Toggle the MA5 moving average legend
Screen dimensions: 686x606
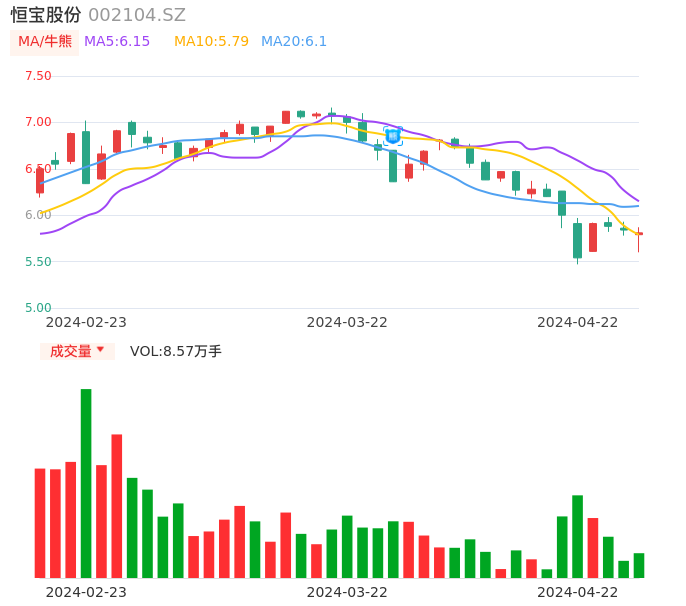point(117,42)
